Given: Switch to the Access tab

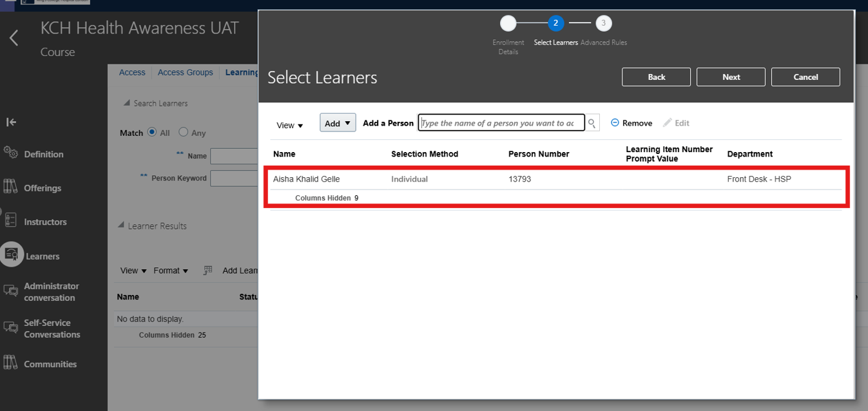Looking at the screenshot, I should 131,72.
